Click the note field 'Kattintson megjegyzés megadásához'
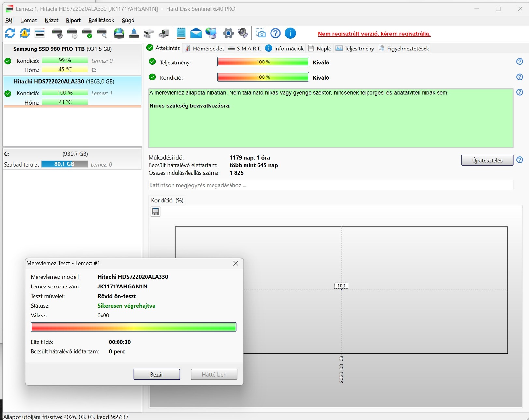The image size is (529, 420). [331, 185]
